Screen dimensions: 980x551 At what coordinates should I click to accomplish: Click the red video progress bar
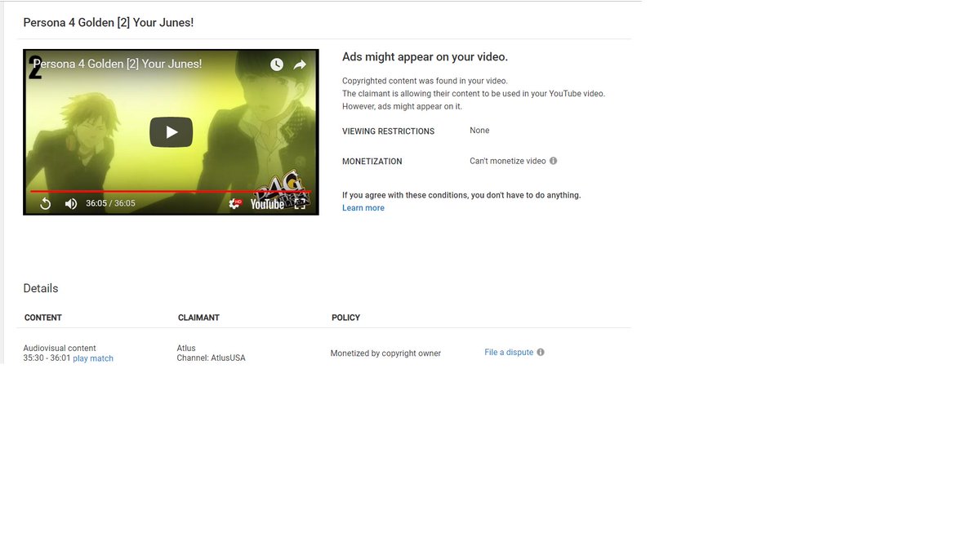coord(171,192)
